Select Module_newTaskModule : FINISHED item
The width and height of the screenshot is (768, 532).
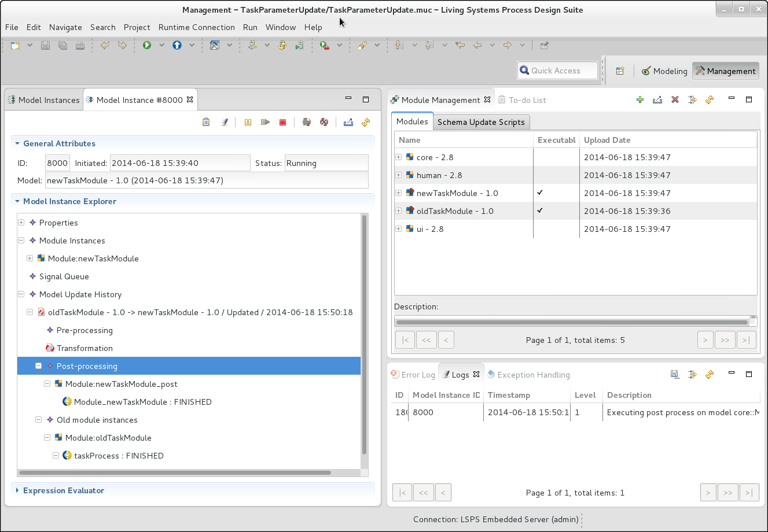tap(142, 402)
